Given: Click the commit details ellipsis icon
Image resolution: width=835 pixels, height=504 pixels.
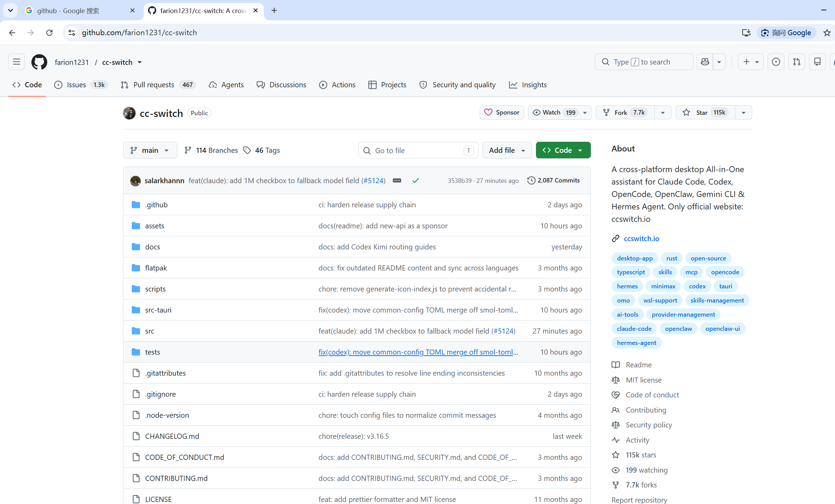Looking at the screenshot, I should pos(397,180).
